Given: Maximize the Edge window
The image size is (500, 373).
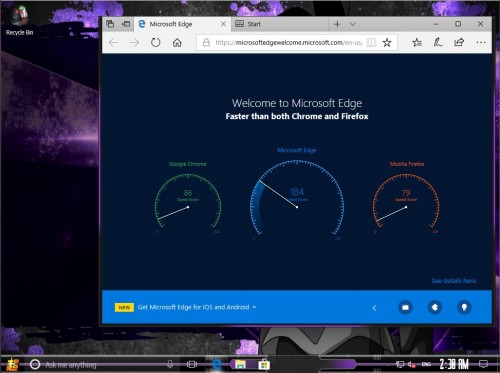Looking at the screenshot, I should pos(458,24).
